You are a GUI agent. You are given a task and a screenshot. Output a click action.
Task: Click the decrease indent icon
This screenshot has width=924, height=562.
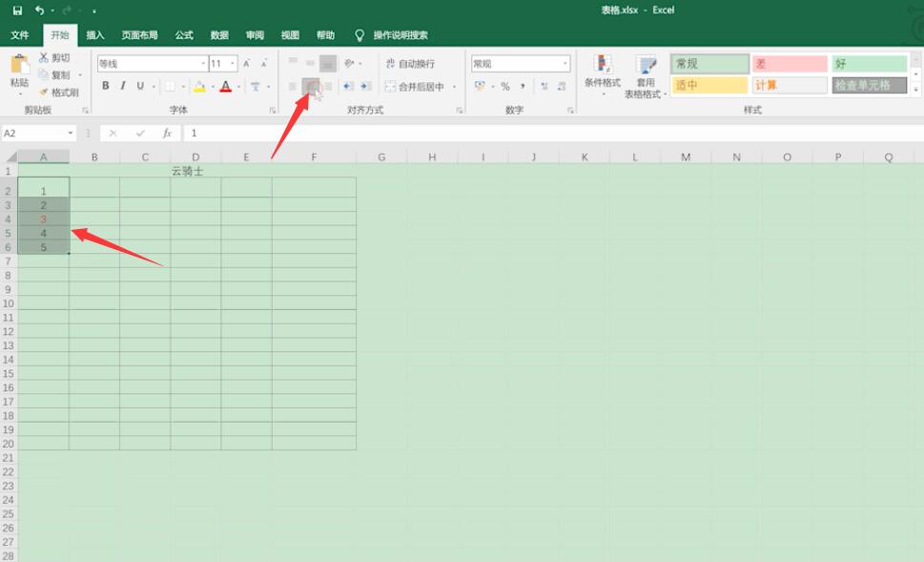click(349, 87)
